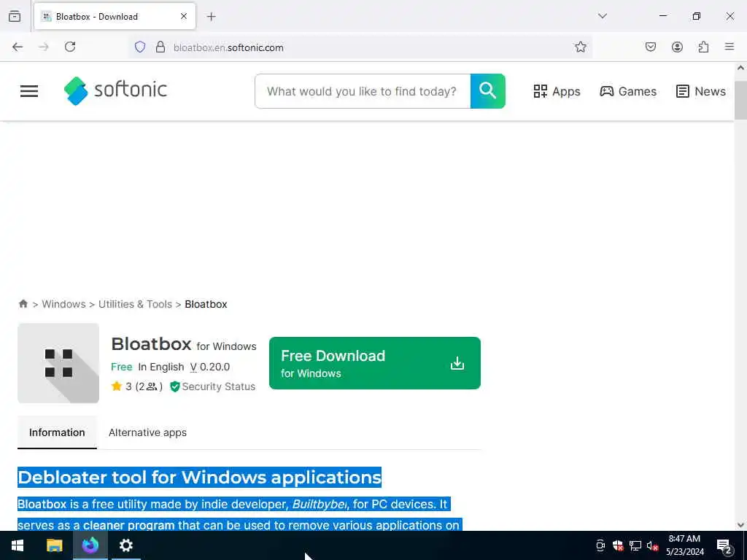Open the Windows Start menu

point(18,545)
